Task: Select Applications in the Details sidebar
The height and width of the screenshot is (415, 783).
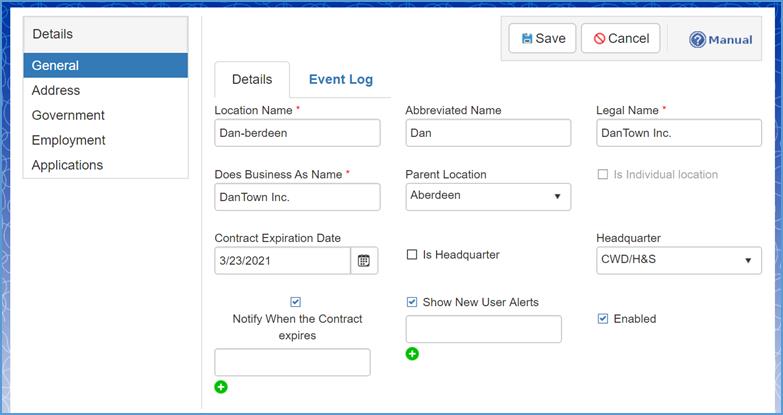Action: (x=67, y=165)
